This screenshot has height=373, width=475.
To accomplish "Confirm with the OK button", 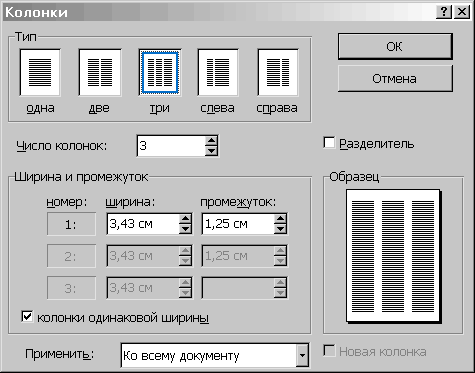I will pos(395,46).
